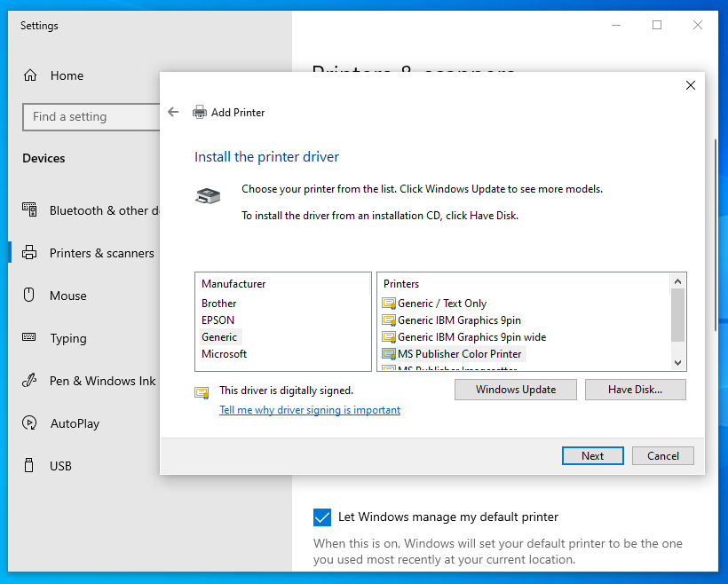This screenshot has height=584, width=728.
Task: Select Brother manufacturer
Action: click(218, 304)
